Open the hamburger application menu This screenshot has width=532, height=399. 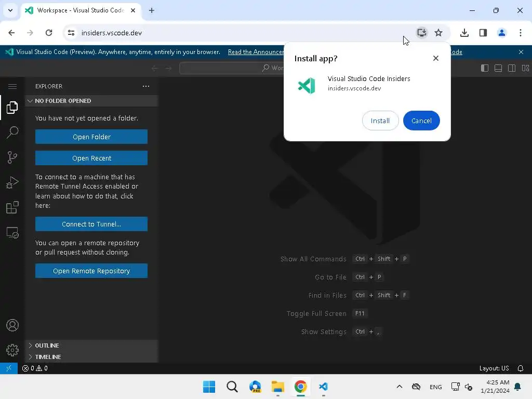12,87
